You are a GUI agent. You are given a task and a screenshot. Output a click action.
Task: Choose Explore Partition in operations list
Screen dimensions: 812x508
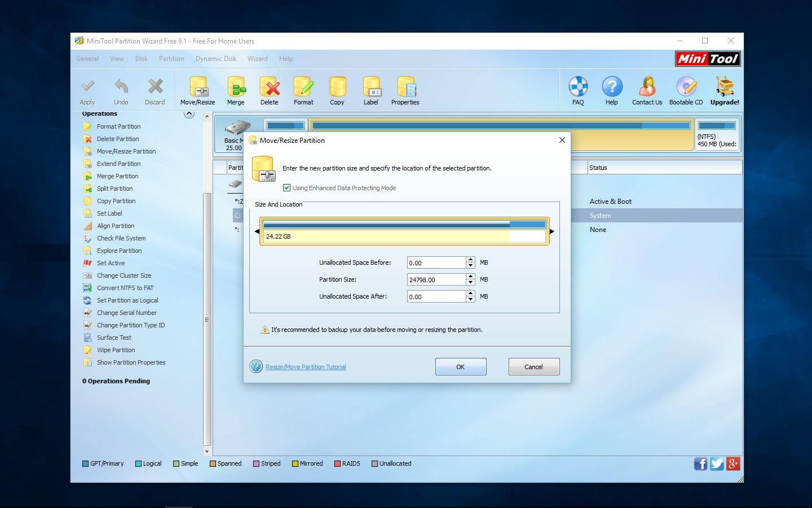click(x=119, y=251)
